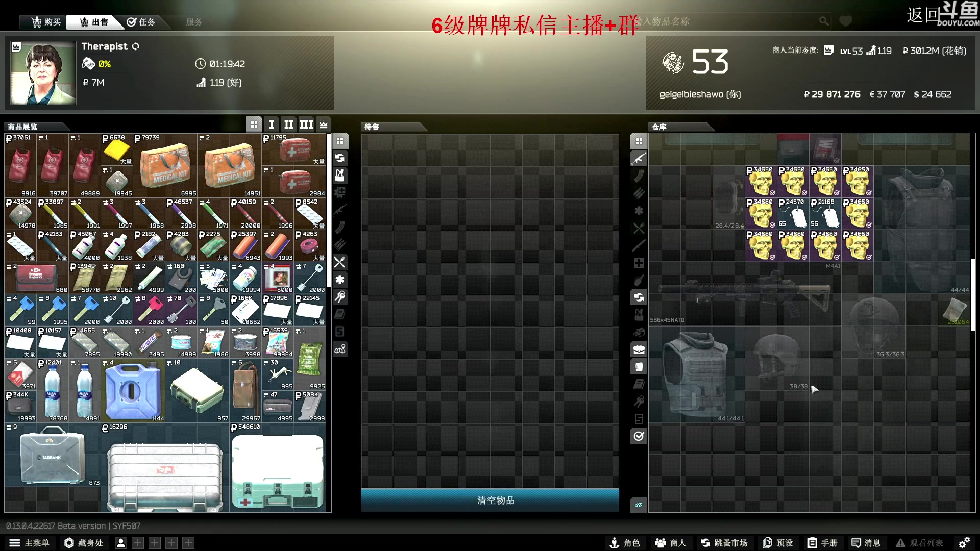The image size is (980, 551).
Task: Filter trader goods by info book icon
Action: pyautogui.click(x=340, y=314)
